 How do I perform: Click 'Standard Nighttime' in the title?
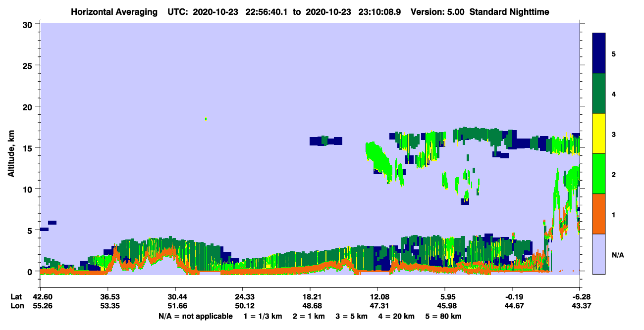[509, 11]
